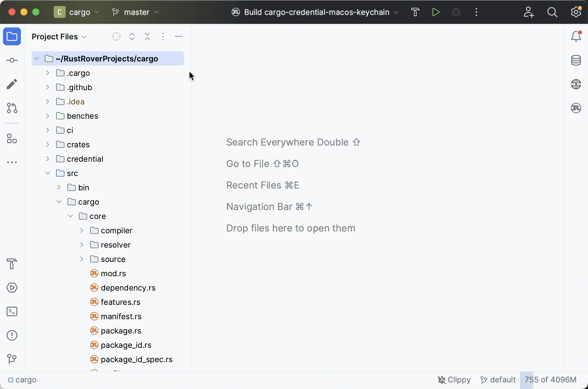This screenshot has width=588, height=389.
Task: Open the Database tool window
Action: (x=576, y=60)
